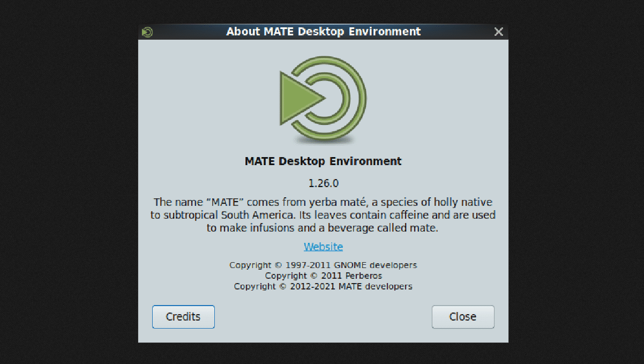Viewport: 644px width, 364px height.
Task: Click the "About MATE Desktop Environment" title
Action: tap(324, 32)
